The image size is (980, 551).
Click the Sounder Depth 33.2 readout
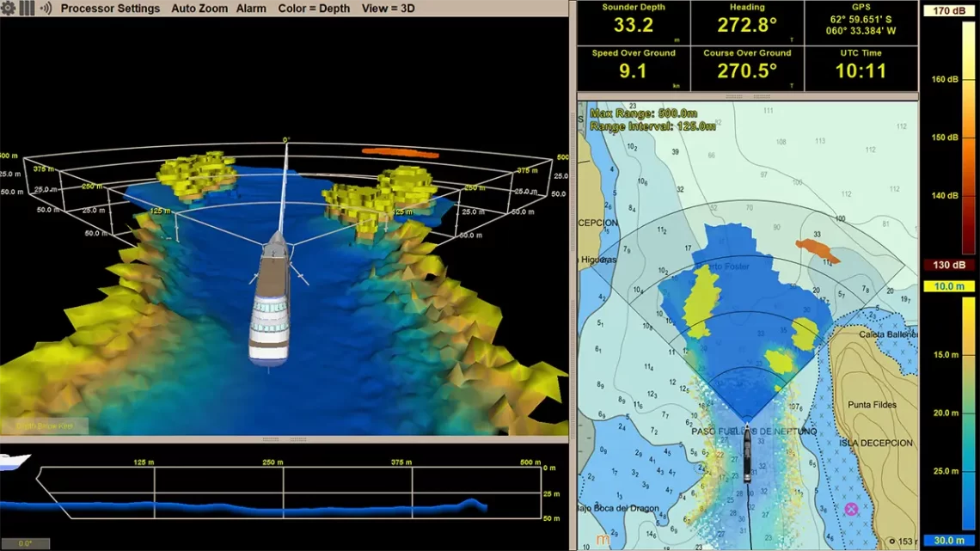633,22
